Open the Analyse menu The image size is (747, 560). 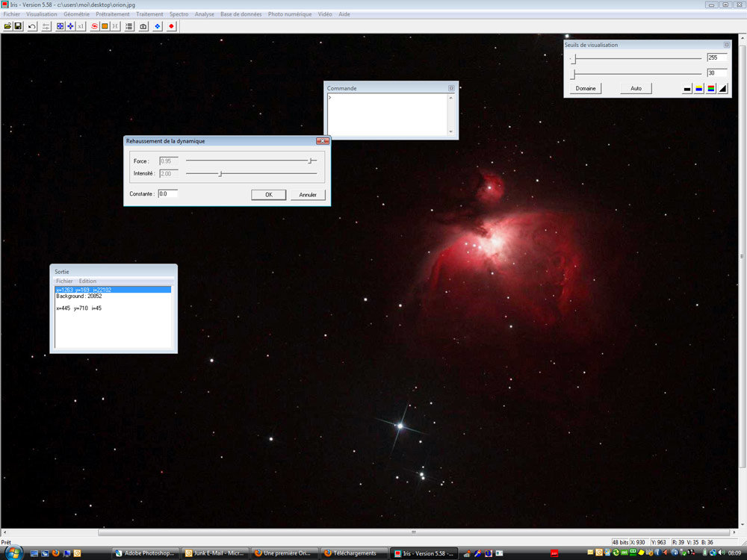pyautogui.click(x=205, y=14)
